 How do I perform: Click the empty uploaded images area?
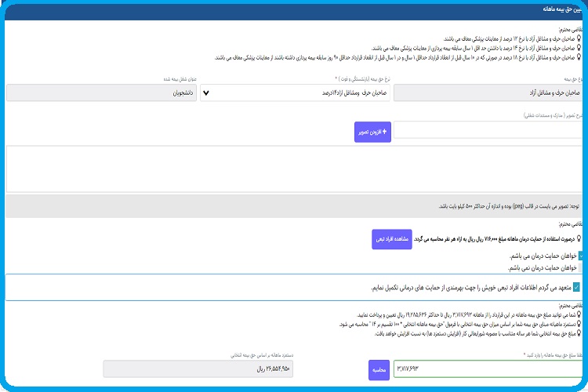[294, 169]
